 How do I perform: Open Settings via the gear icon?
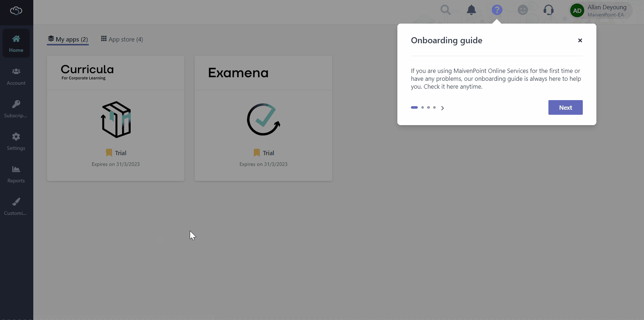coord(16,137)
